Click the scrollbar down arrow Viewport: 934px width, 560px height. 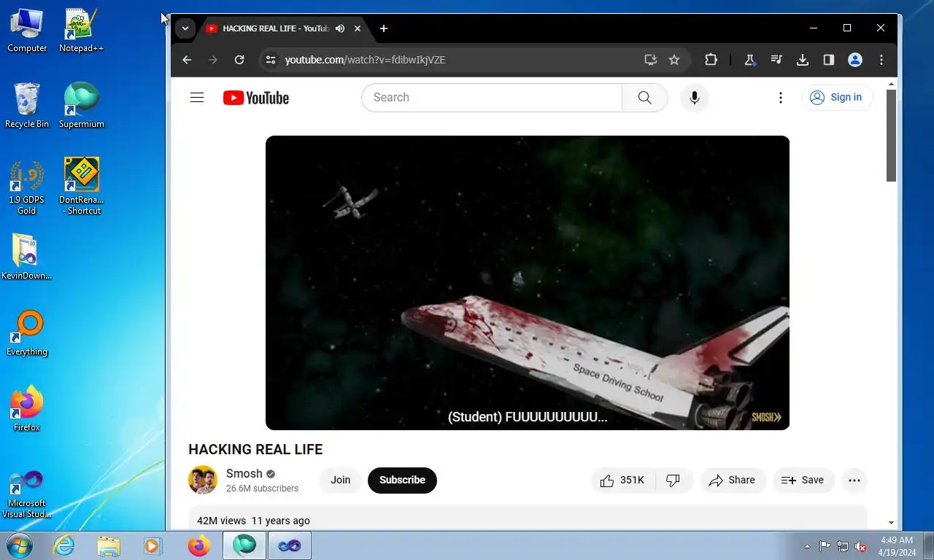891,523
